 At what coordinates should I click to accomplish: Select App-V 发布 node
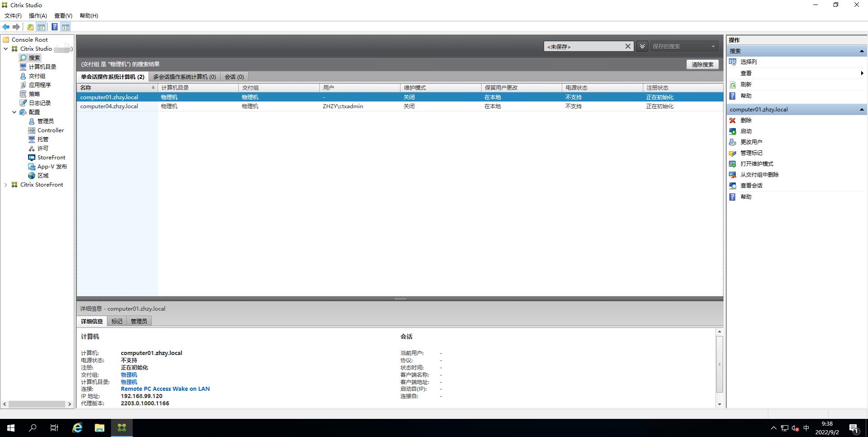coord(52,166)
